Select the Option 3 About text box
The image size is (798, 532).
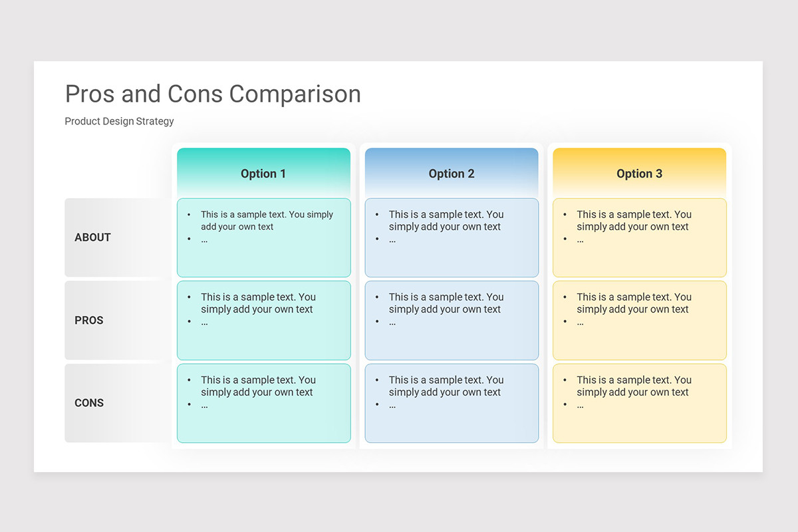point(640,237)
